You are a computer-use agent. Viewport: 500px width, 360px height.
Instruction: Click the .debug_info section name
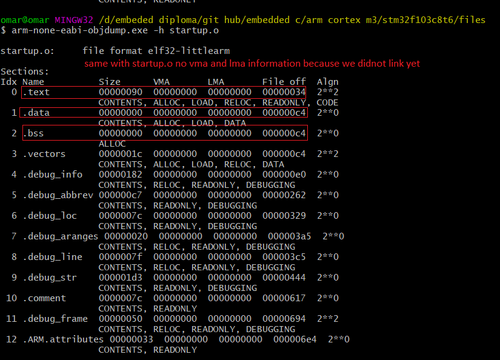pyautogui.click(x=53, y=175)
